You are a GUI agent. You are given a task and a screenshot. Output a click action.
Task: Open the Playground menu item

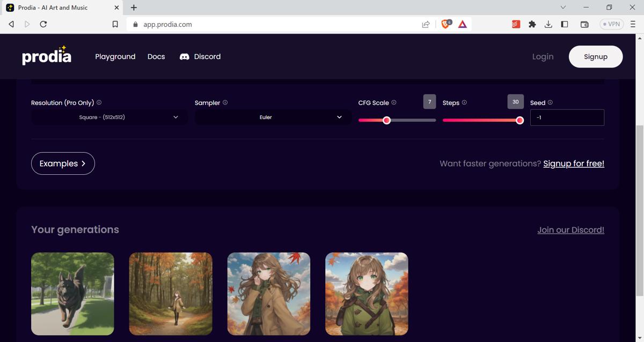point(115,56)
